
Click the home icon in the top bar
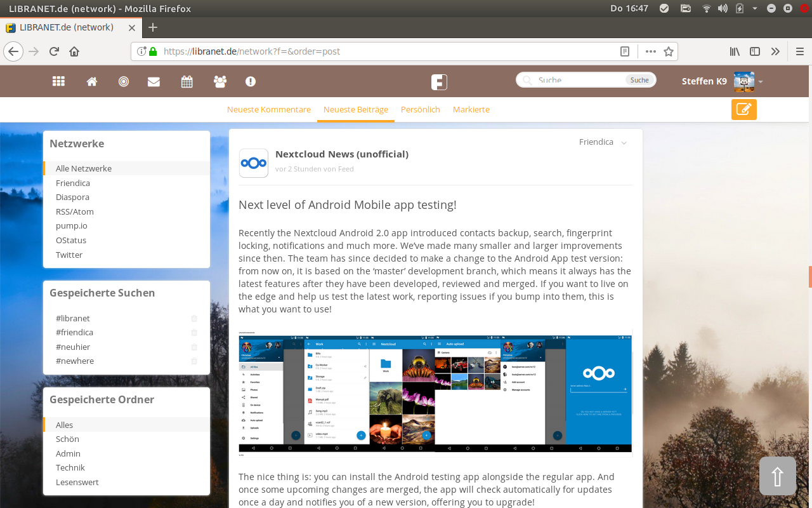(91, 81)
